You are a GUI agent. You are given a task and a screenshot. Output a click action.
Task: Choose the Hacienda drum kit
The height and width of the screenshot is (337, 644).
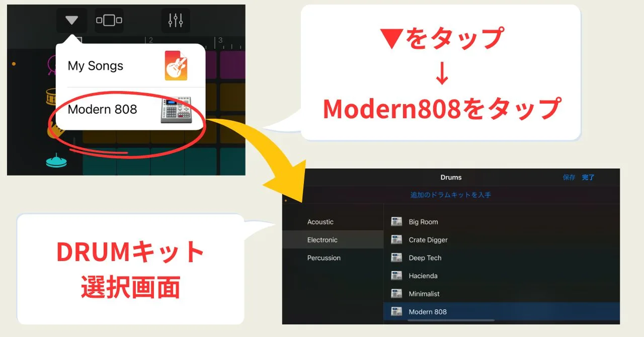[x=502, y=276]
